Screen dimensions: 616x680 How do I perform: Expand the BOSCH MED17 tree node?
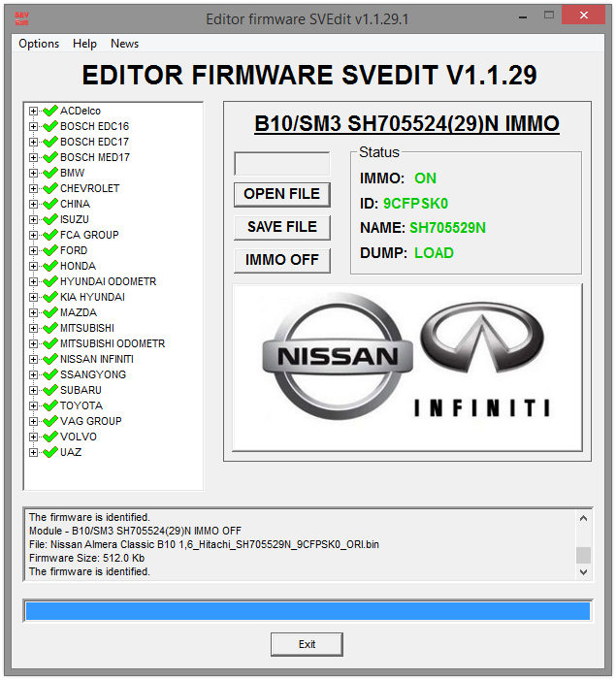(33, 157)
